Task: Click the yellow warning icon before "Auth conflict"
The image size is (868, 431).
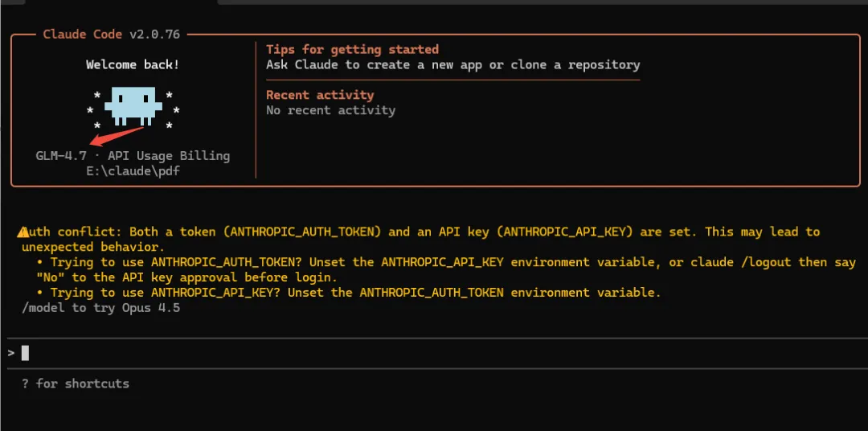Action: pyautogui.click(x=23, y=232)
